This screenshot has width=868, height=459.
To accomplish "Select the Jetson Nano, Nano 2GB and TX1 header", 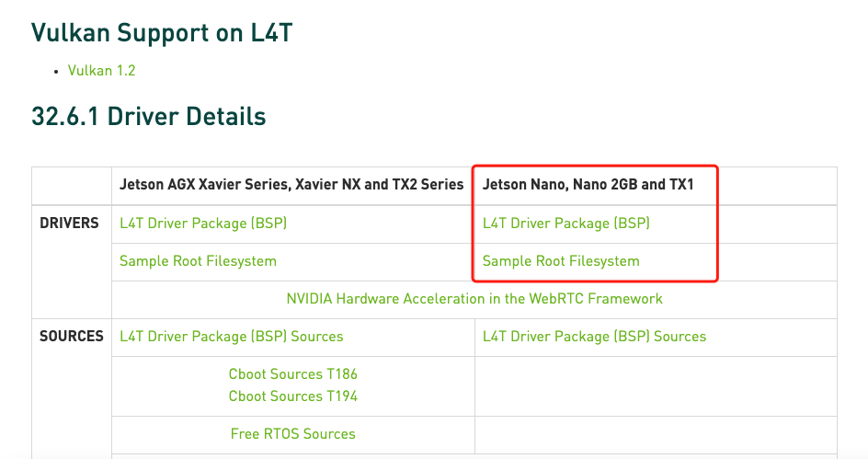I will (x=588, y=184).
